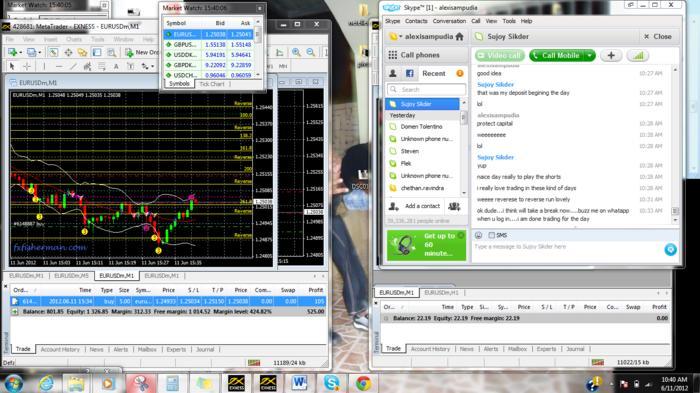This screenshot has height=393, width=700.
Task: Open the emoticon picker in Skype chat
Action: [x=478, y=235]
